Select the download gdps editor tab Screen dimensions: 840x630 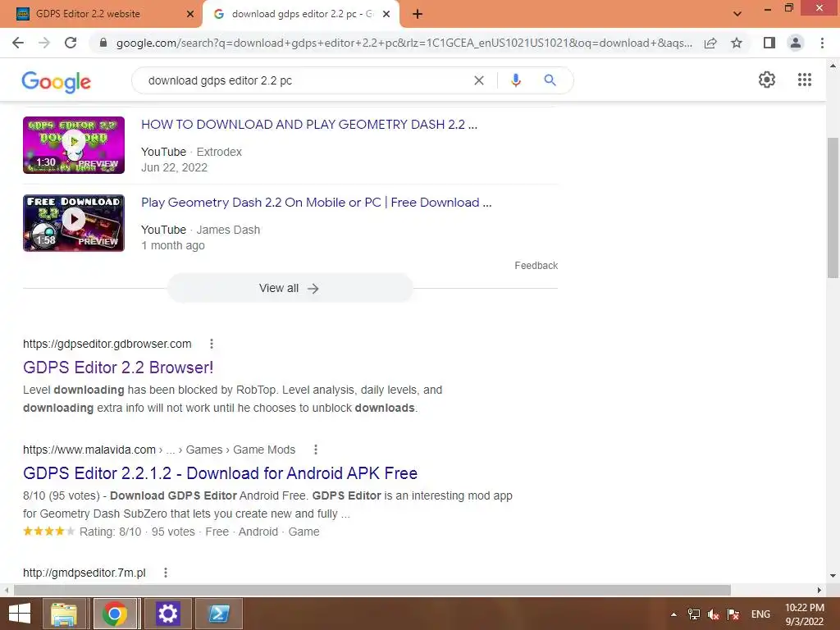[x=300, y=14]
